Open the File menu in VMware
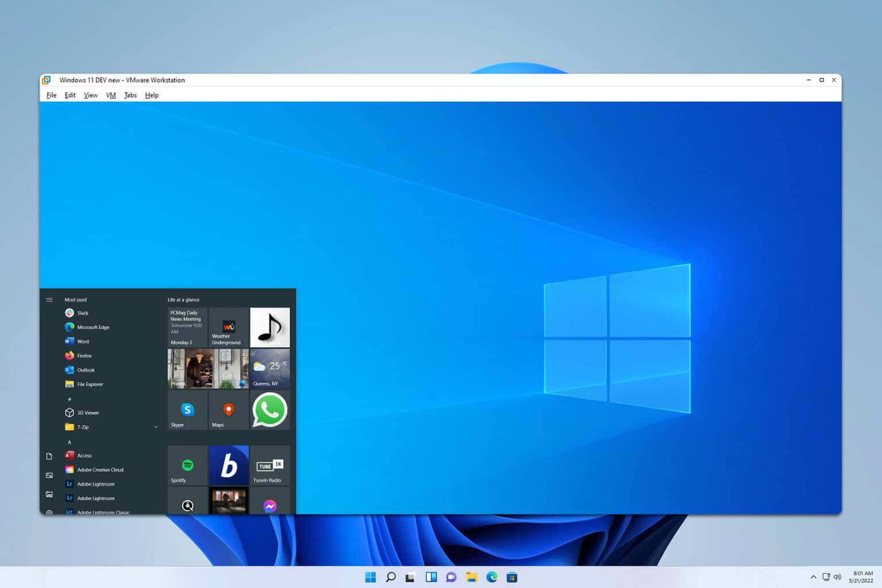Screen dimensions: 882x588 [51, 95]
